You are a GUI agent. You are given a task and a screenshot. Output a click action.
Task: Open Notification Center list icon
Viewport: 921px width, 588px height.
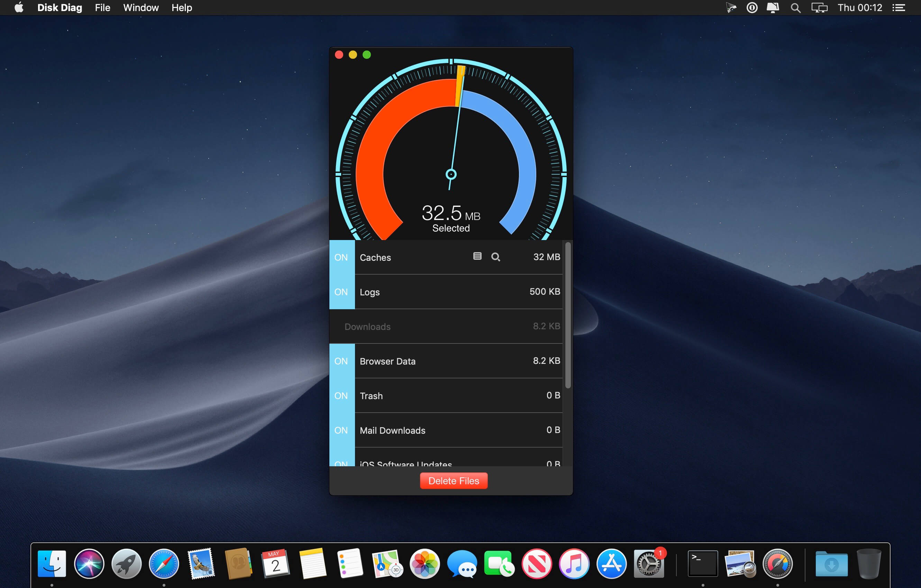click(x=899, y=8)
